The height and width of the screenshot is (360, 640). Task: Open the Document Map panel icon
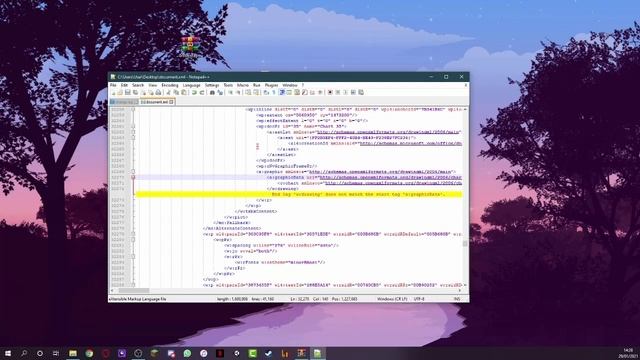coord(297,93)
